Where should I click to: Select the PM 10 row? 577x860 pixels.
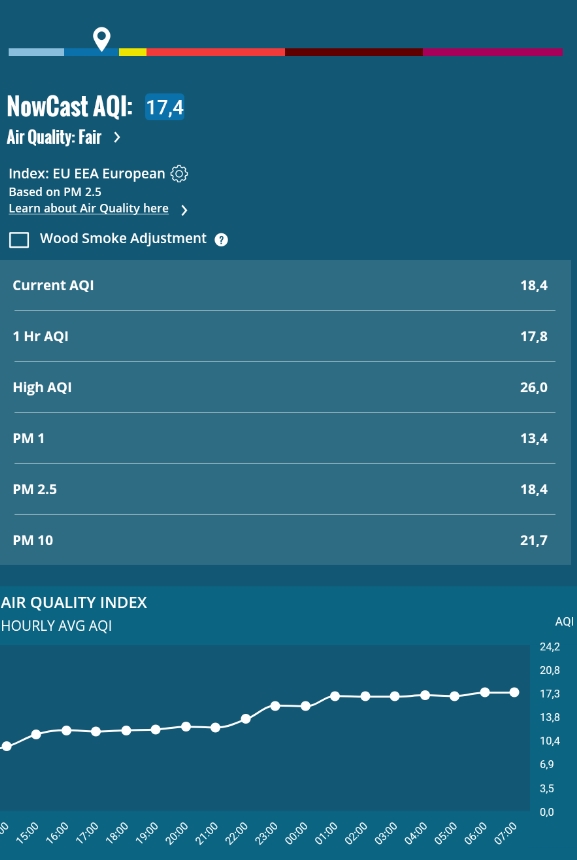(285, 540)
